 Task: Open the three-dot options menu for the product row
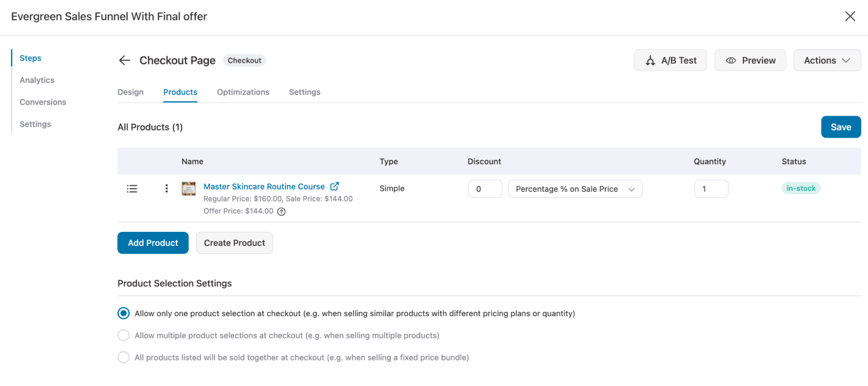tap(166, 188)
